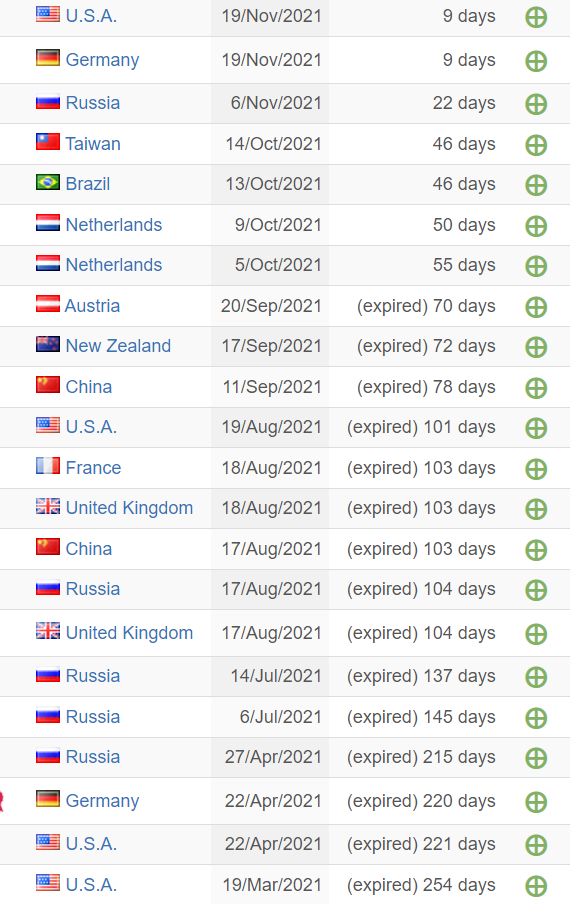This screenshot has height=904, width=570.
Task: Open United Kingdom link dated 18/Aug/2021
Action: pyautogui.click(x=129, y=508)
